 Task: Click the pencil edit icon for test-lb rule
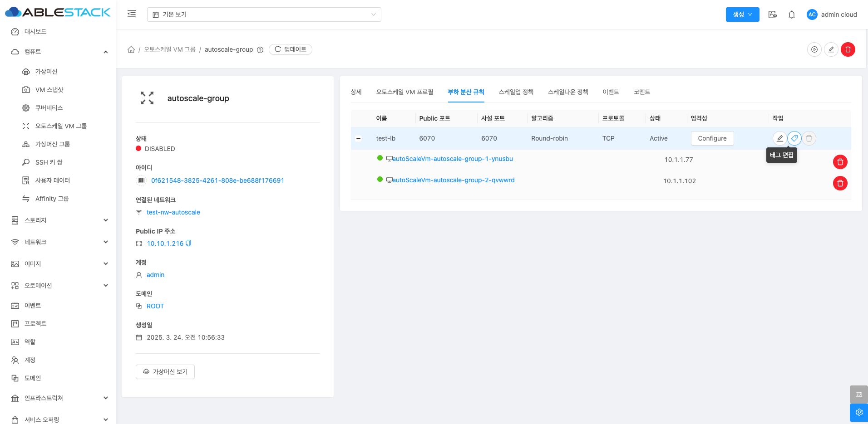(779, 138)
